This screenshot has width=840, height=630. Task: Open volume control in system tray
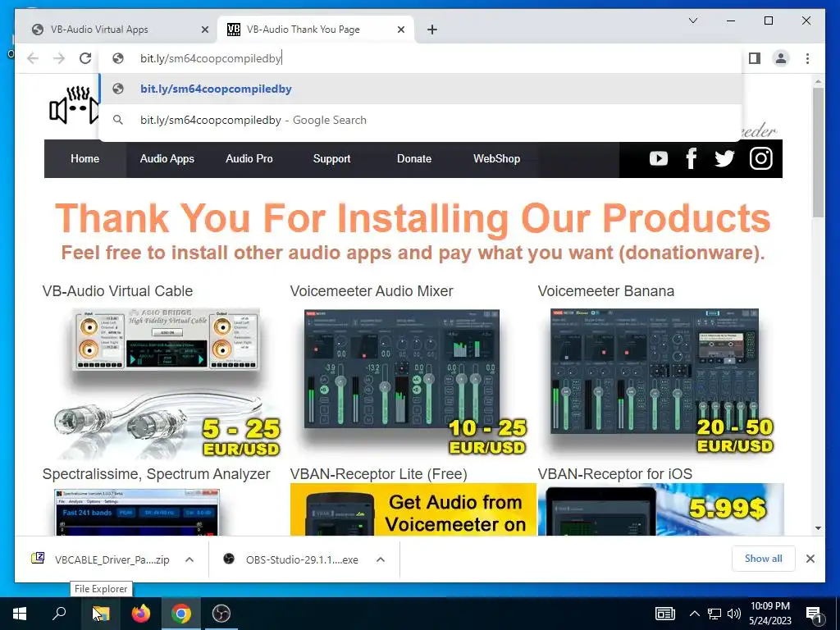coord(734,614)
